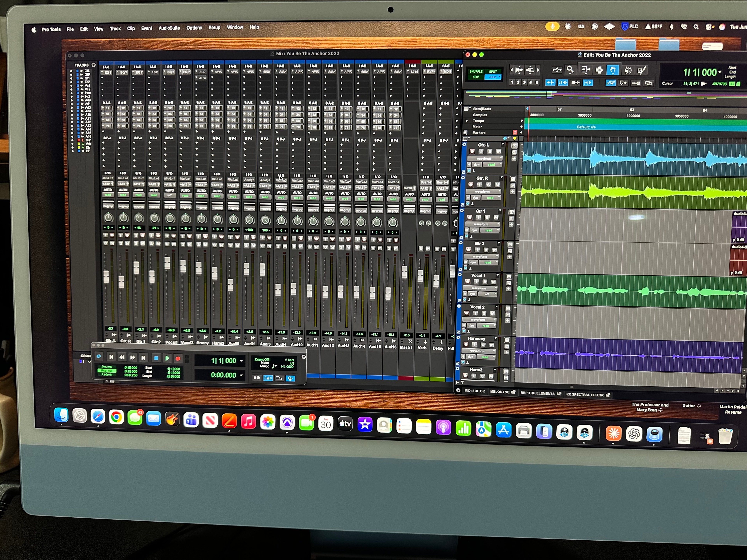
Task: Toggle Tab to Transients button
Action: coord(551,82)
